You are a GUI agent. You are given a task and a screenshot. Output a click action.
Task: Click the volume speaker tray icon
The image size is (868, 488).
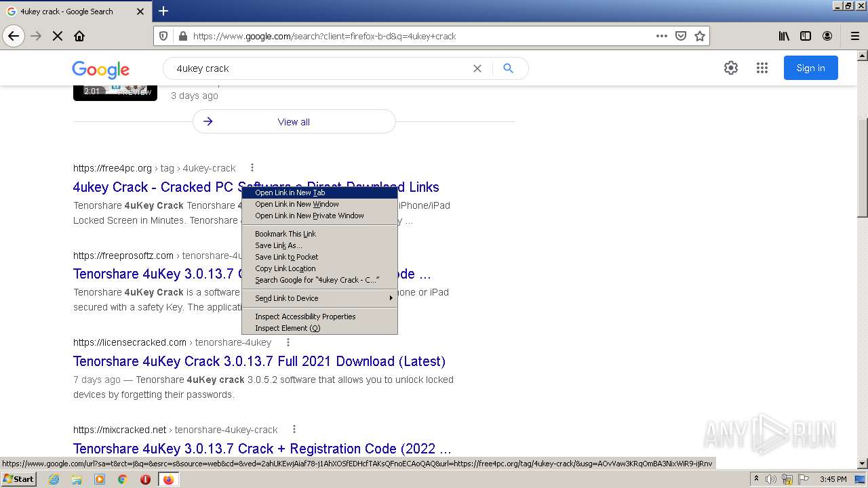772,479
